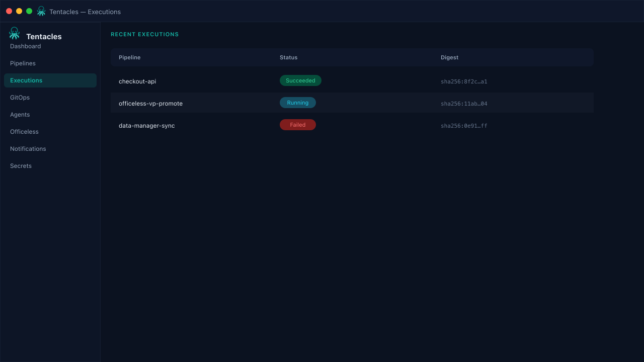Click the Recent Executions heading

(145, 34)
